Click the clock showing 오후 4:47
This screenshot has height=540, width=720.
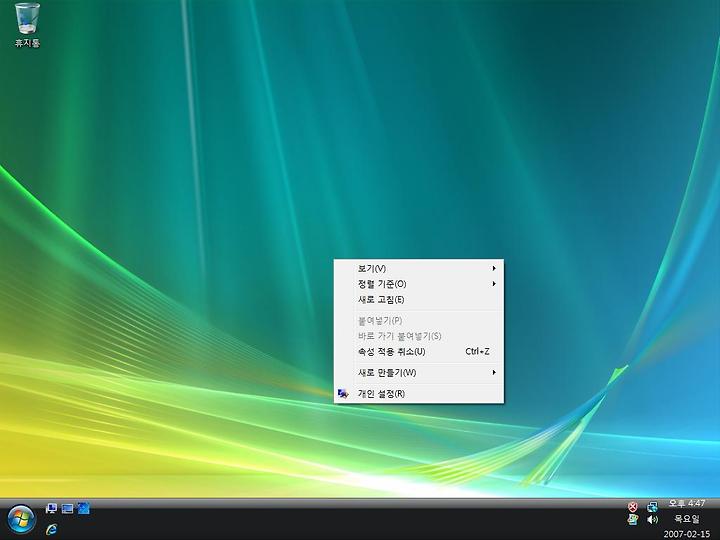[x=686, y=504]
